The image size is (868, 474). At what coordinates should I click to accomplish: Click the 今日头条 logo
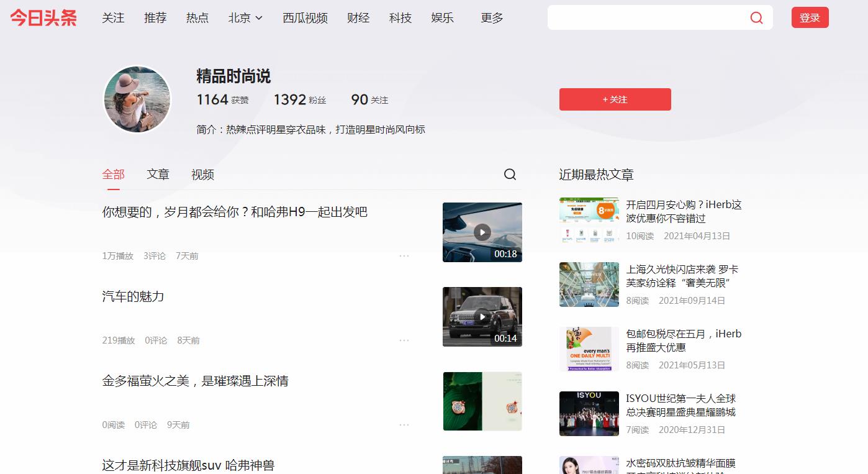[43, 18]
